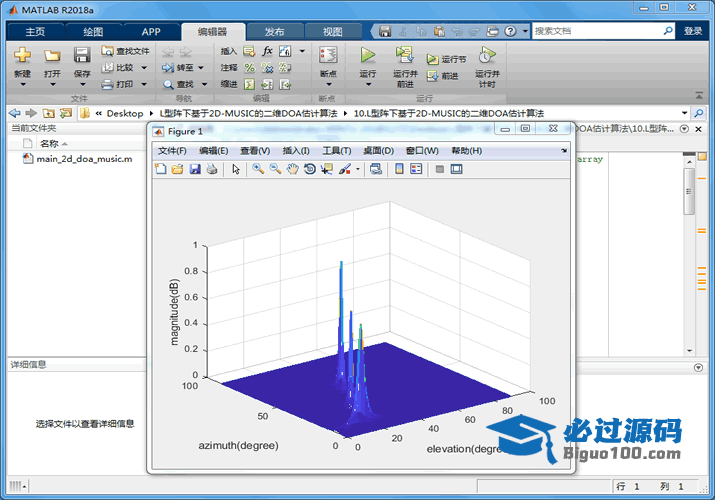Viewport: 715px width, 500px height.
Task: Toggle the Insert Colorbar button
Action: pos(399,169)
